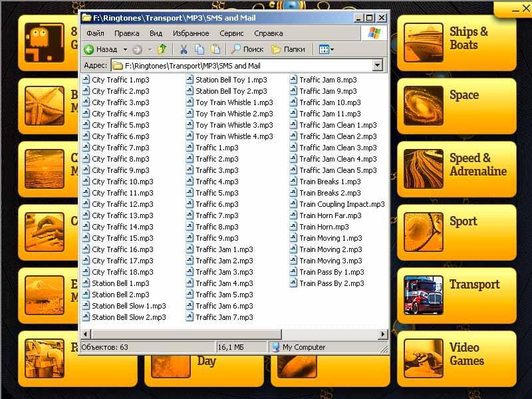Click the Cut scissors icon
The width and height of the screenshot is (532, 399).
coord(184,49)
